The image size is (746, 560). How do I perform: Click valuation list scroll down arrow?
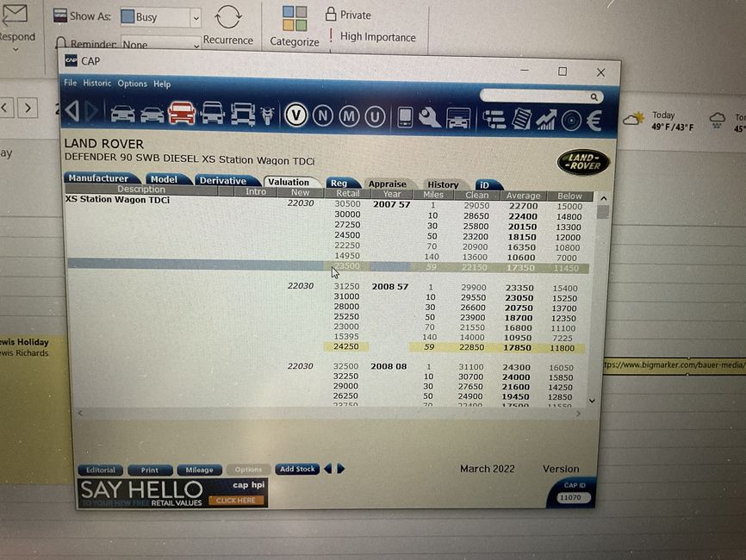click(593, 401)
